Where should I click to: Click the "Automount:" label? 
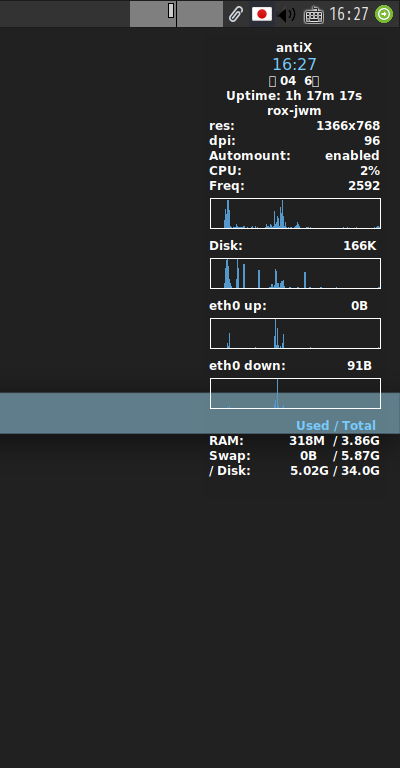250,156
